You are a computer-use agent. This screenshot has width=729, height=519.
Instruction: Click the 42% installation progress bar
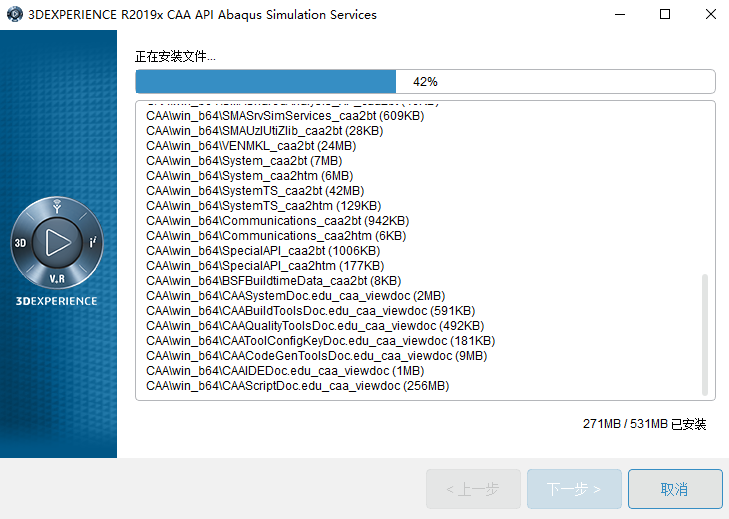[x=425, y=81]
